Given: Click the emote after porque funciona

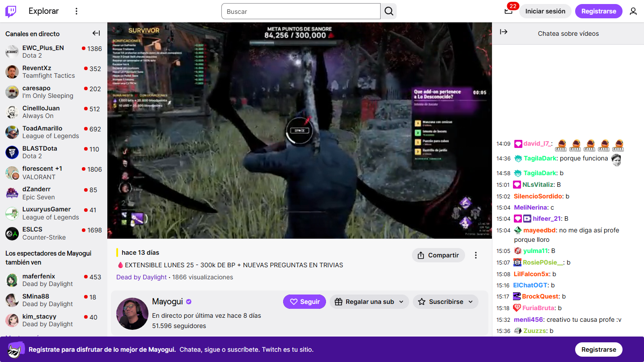Looking at the screenshot, I should click(617, 159).
